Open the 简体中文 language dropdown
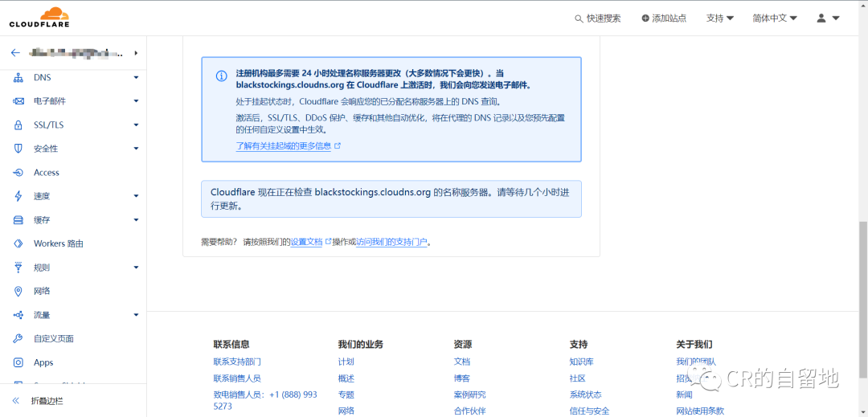 (x=774, y=18)
